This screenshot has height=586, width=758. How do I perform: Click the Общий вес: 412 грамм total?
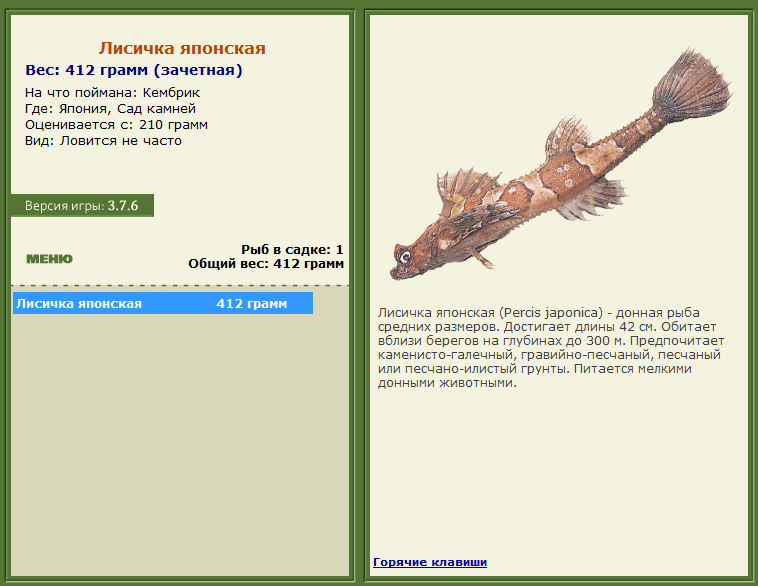(x=266, y=264)
